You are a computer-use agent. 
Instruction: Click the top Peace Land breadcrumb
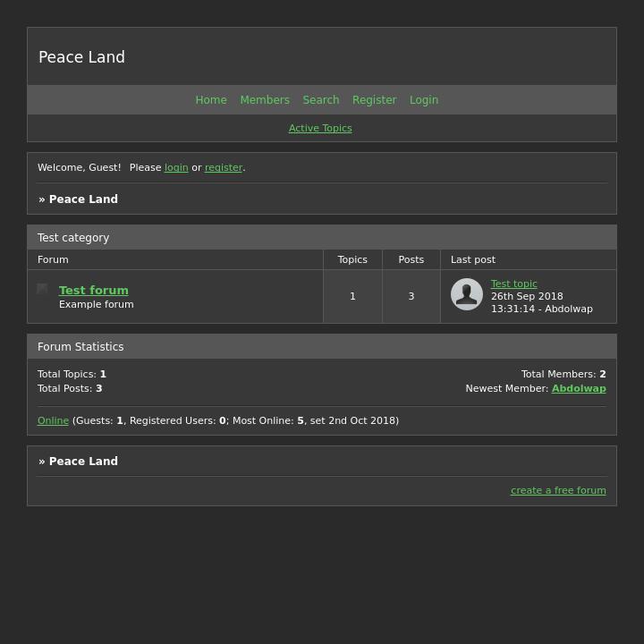click(x=83, y=199)
